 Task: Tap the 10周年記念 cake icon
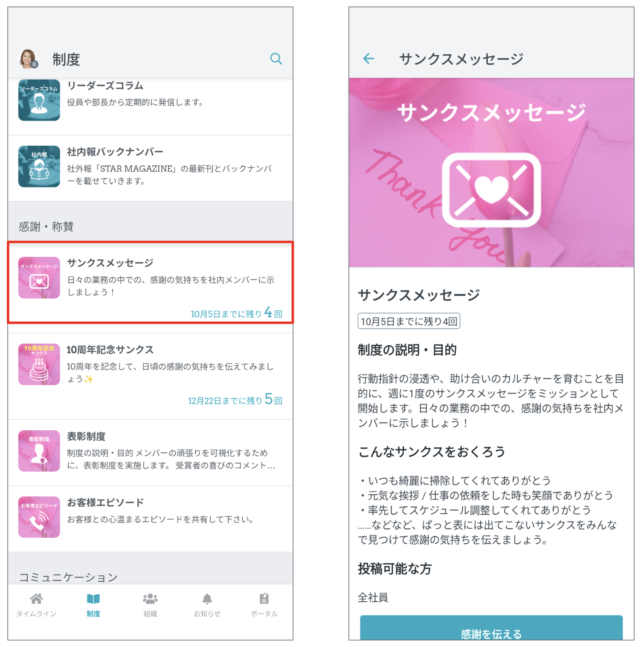(39, 364)
